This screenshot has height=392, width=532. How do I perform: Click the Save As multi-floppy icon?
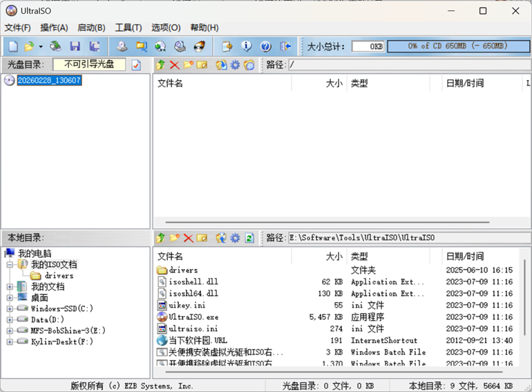pos(95,46)
